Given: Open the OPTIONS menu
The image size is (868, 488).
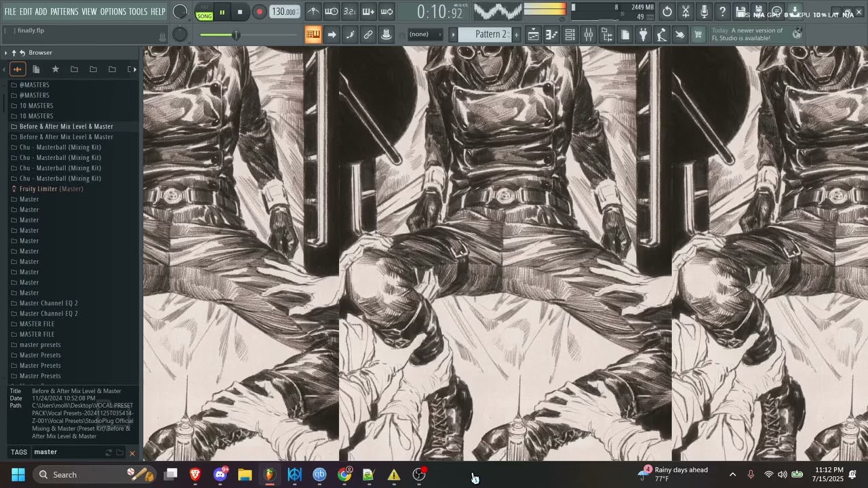Looking at the screenshot, I should [x=113, y=12].
